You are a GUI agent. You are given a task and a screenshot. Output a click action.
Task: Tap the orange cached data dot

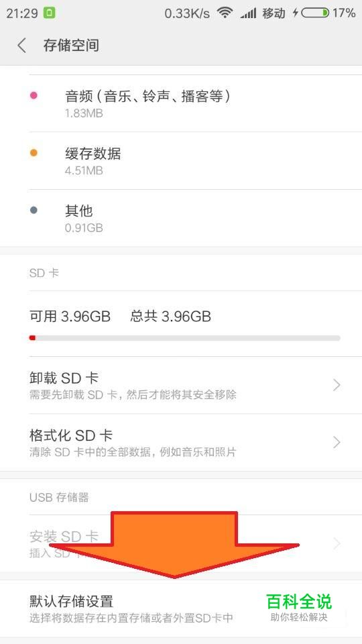34,153
